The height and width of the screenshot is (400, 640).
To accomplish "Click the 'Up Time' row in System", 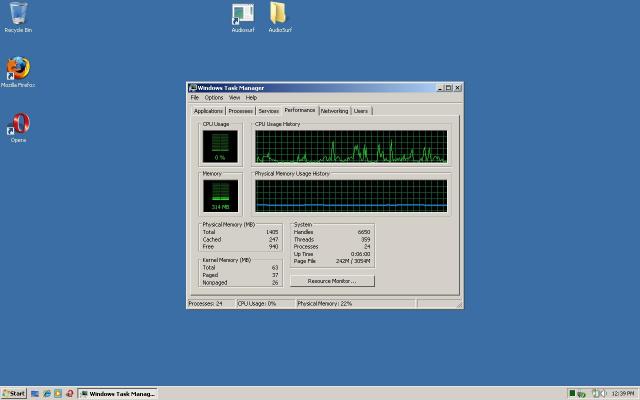I will (332, 254).
